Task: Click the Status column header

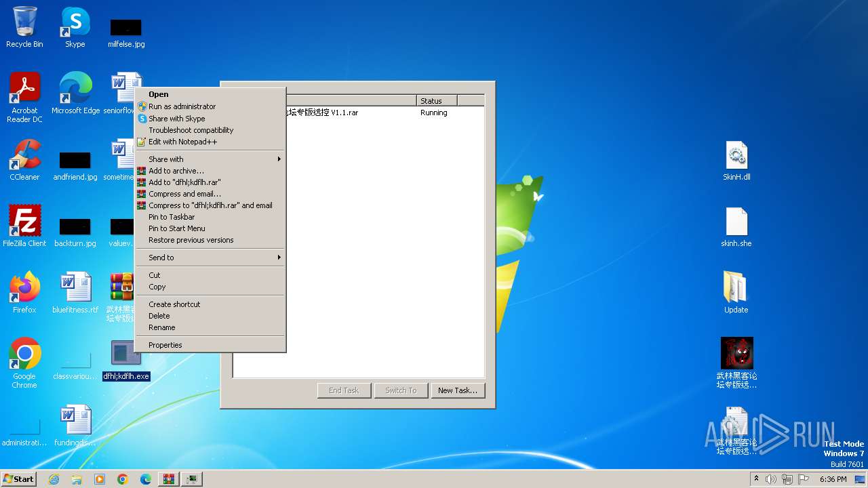Action: [x=437, y=101]
